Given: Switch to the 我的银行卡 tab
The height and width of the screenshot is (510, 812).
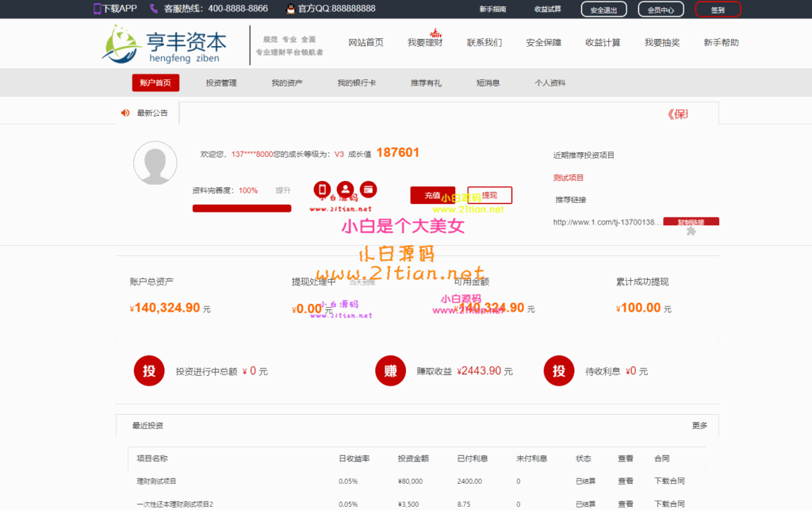Looking at the screenshot, I should [356, 82].
